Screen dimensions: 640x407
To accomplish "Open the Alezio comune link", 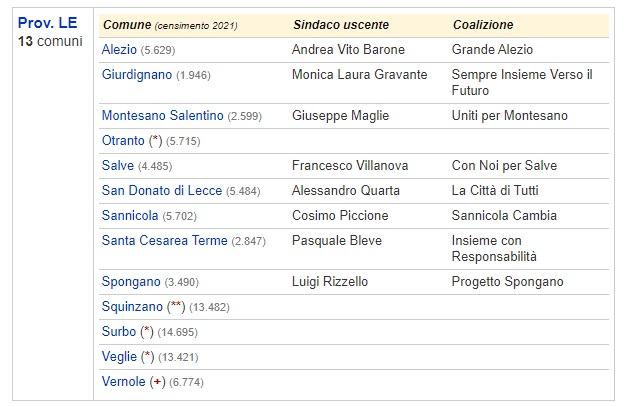I will click(119, 49).
